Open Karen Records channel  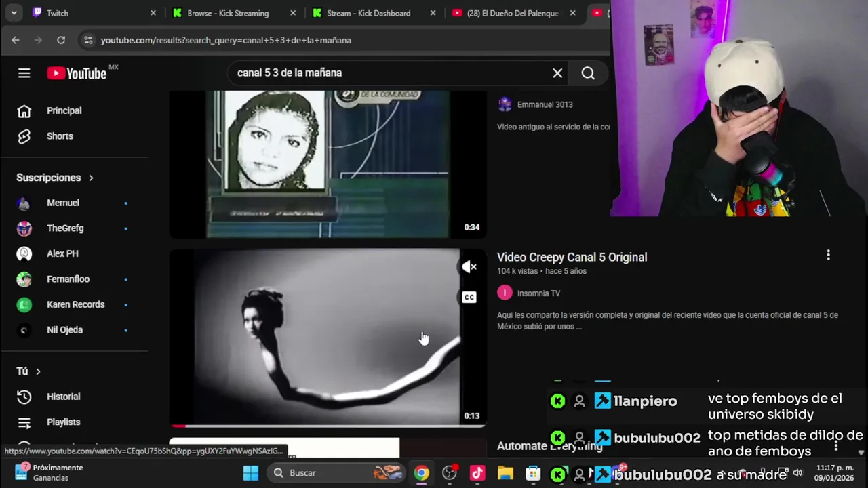tap(75, 304)
